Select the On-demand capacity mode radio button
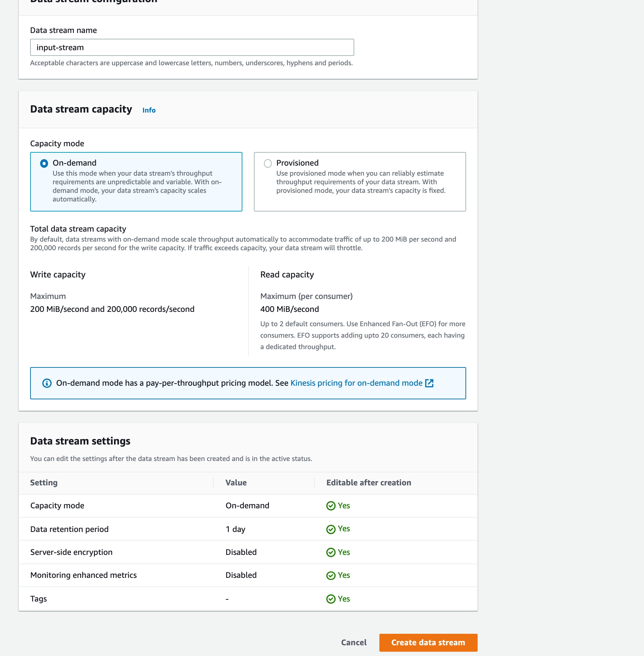The image size is (644, 656). (44, 163)
